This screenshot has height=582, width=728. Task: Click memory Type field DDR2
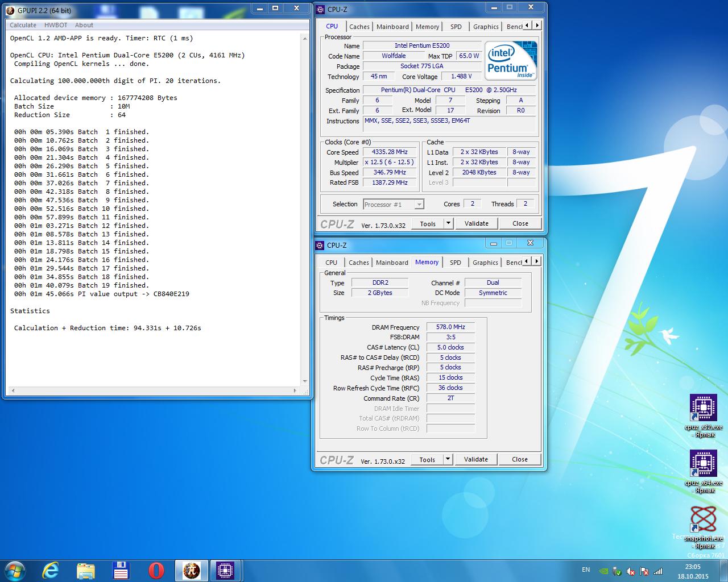[380, 282]
